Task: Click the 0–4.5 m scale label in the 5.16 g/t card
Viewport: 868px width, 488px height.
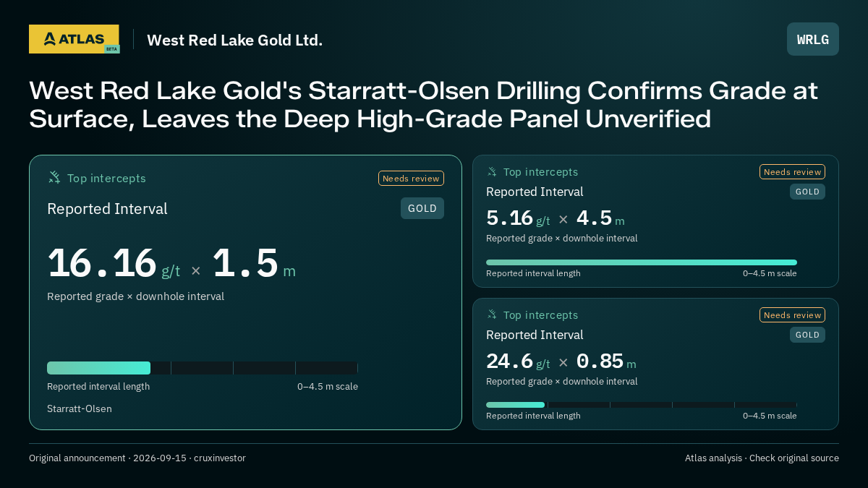Action: click(x=770, y=273)
